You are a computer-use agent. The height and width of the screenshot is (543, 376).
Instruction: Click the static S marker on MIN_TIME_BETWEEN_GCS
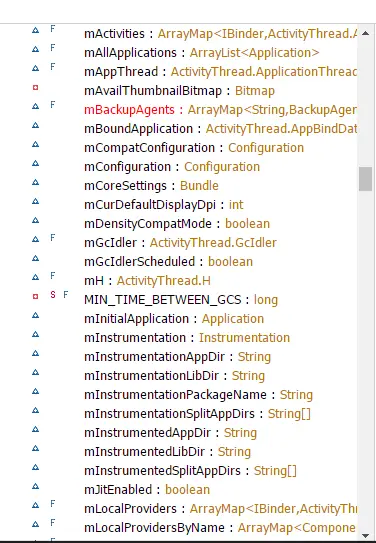point(53,295)
